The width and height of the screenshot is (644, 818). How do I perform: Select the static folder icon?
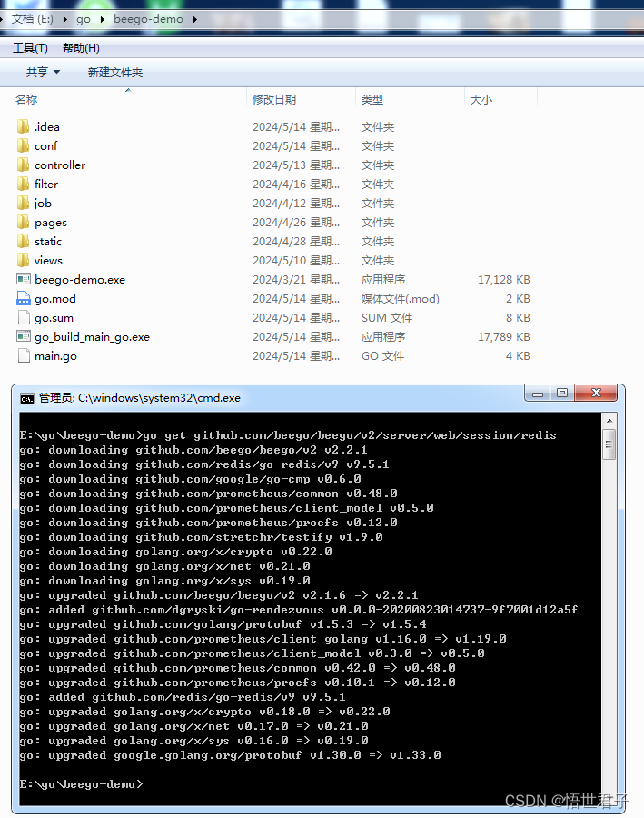pos(23,242)
